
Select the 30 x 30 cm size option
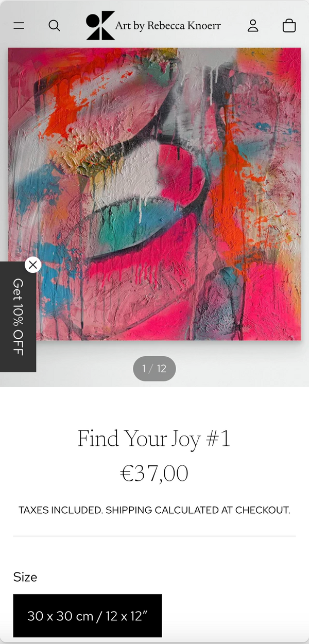click(x=88, y=616)
